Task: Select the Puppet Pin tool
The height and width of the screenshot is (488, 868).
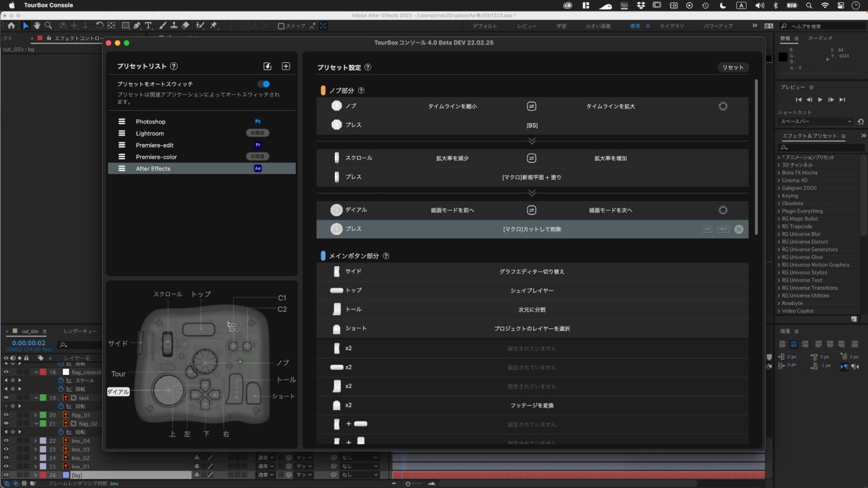Action: [214, 26]
